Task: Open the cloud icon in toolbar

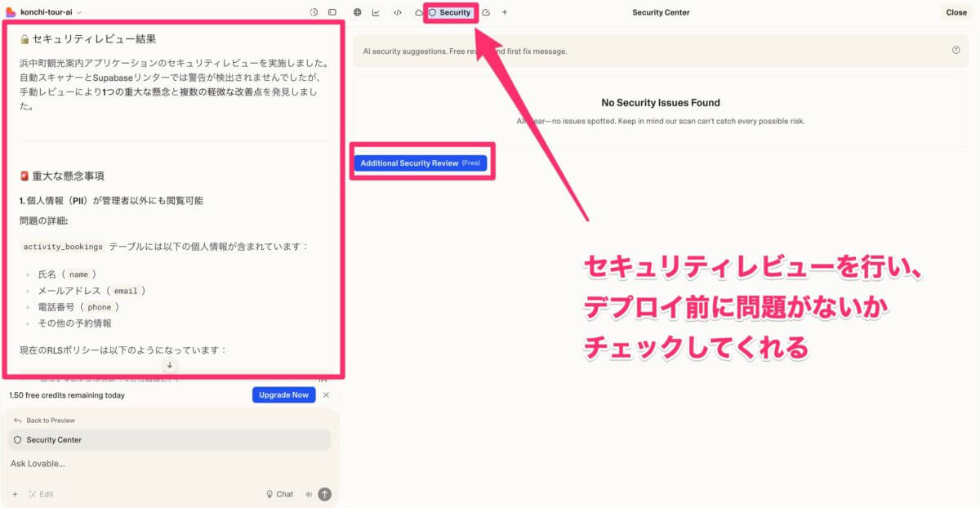Action: [x=418, y=12]
